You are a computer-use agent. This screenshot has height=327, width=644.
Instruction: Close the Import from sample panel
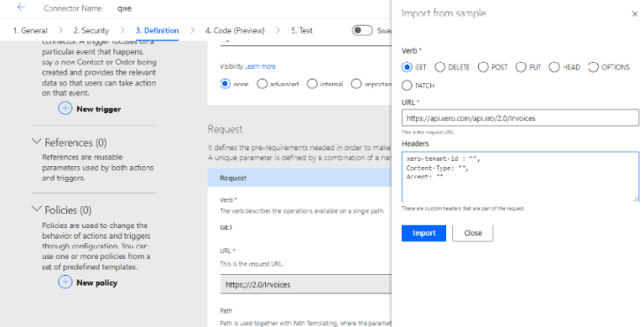point(635,14)
